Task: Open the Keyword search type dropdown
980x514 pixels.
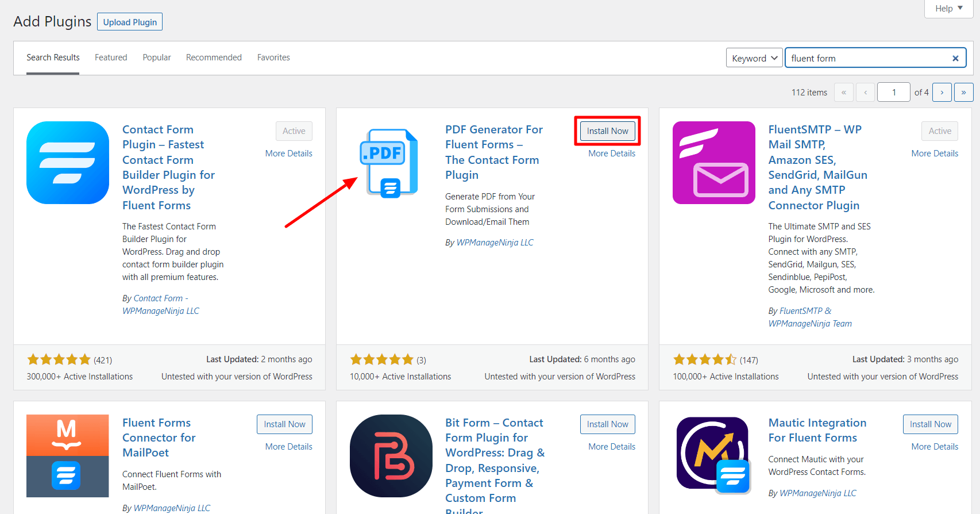Action: (x=754, y=58)
